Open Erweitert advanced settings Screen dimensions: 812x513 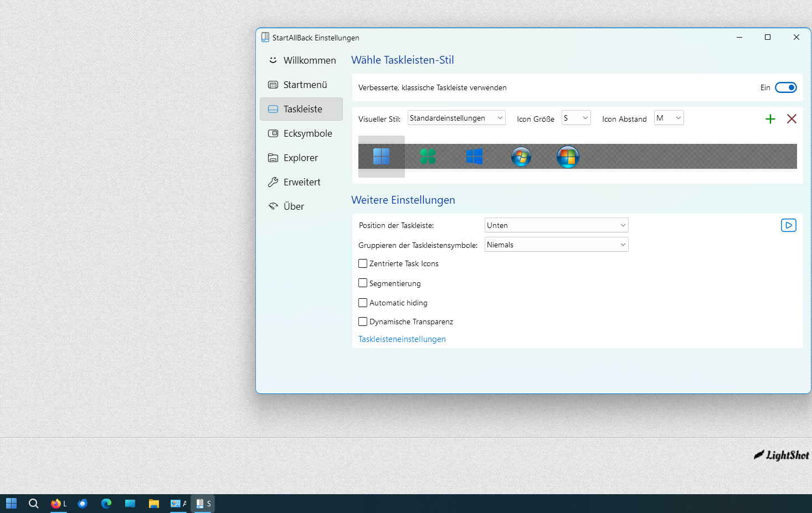click(x=301, y=182)
